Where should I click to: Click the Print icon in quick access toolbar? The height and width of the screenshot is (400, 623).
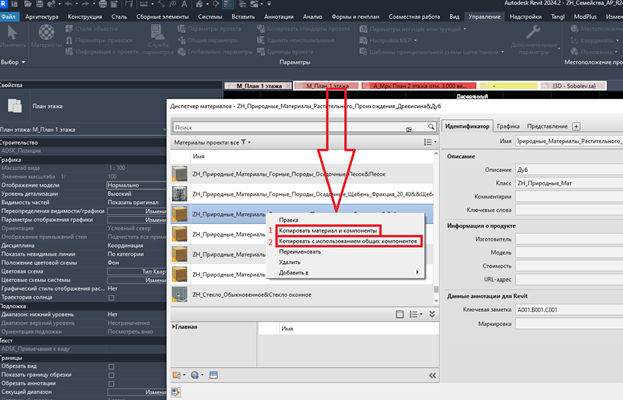pyautogui.click(x=103, y=4)
